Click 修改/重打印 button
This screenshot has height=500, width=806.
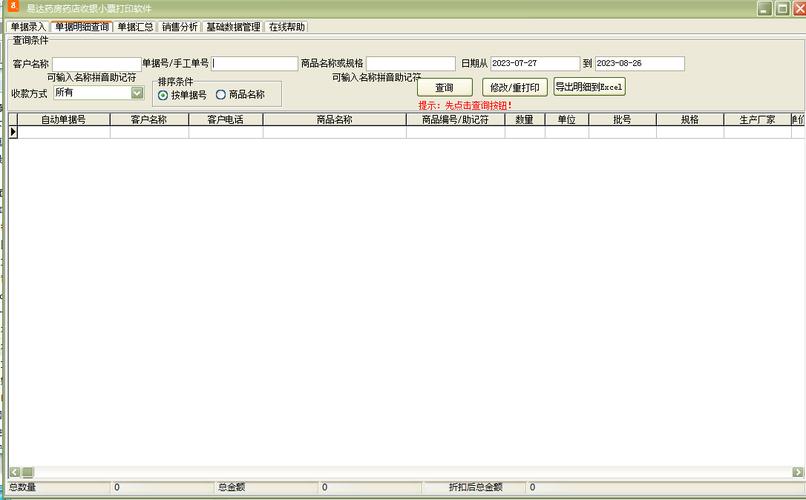click(515, 87)
